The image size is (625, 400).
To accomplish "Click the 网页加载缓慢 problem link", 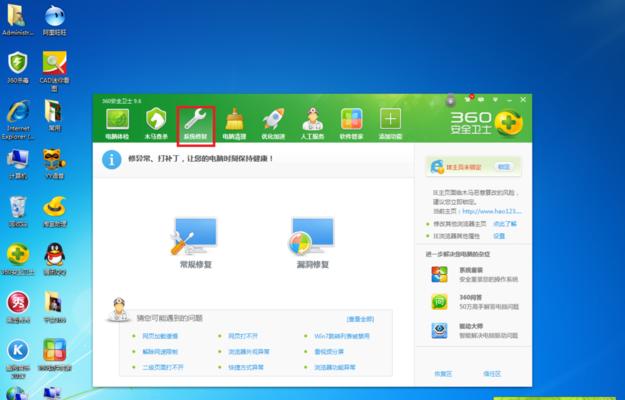I will 160,336.
